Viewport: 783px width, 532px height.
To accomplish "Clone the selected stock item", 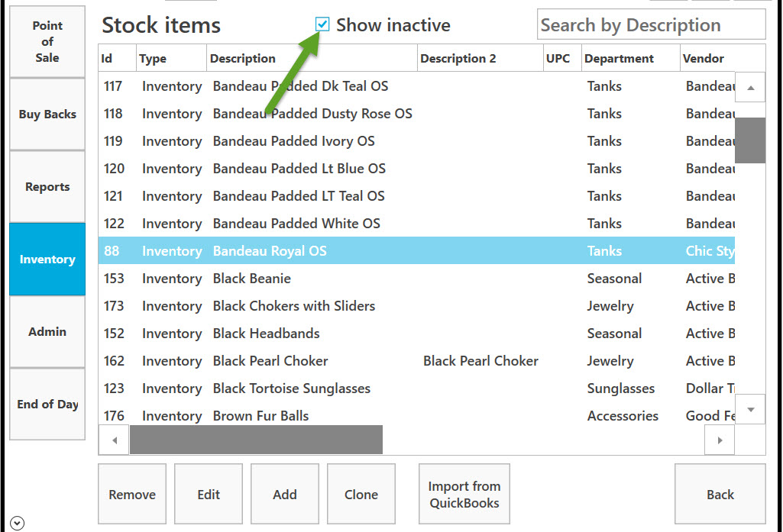I will 361,494.
